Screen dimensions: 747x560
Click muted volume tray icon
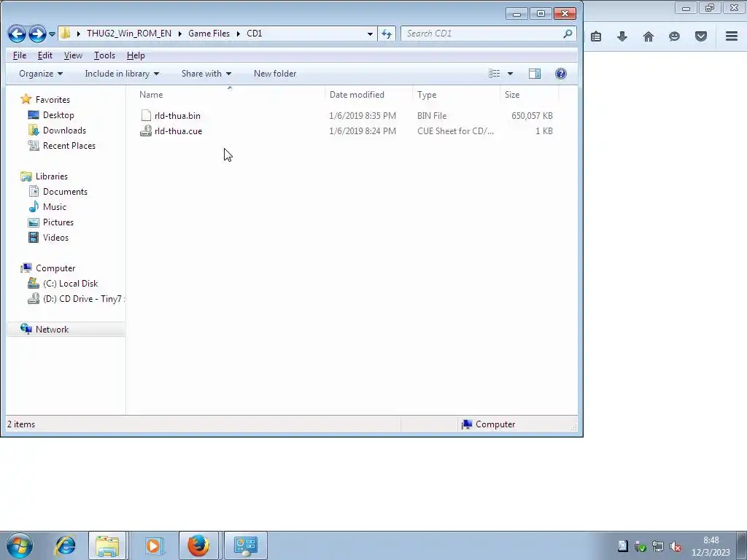[x=675, y=547]
